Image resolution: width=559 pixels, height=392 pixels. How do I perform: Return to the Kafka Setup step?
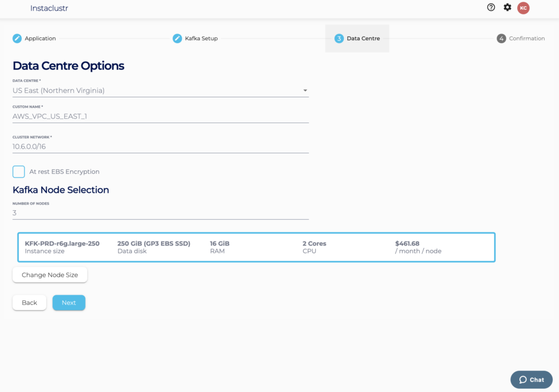pos(195,38)
